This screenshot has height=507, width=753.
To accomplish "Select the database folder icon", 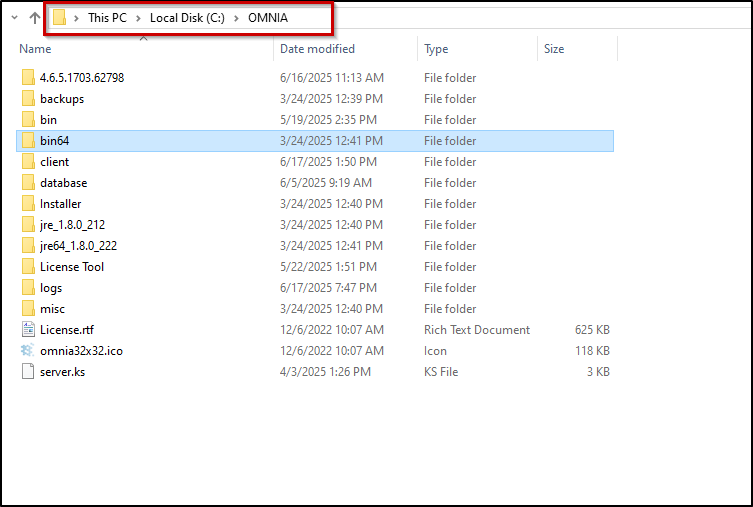I will [x=28, y=182].
